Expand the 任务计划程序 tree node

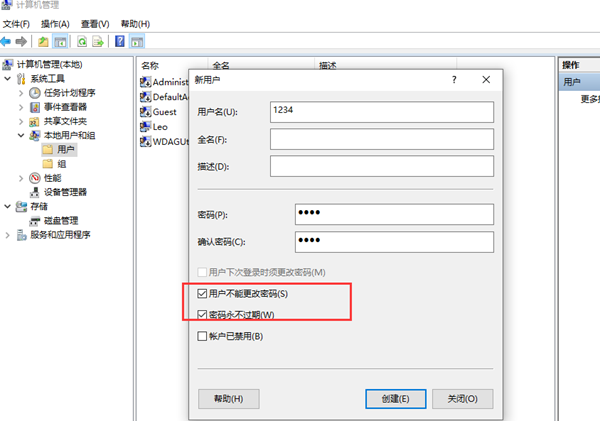[21, 93]
